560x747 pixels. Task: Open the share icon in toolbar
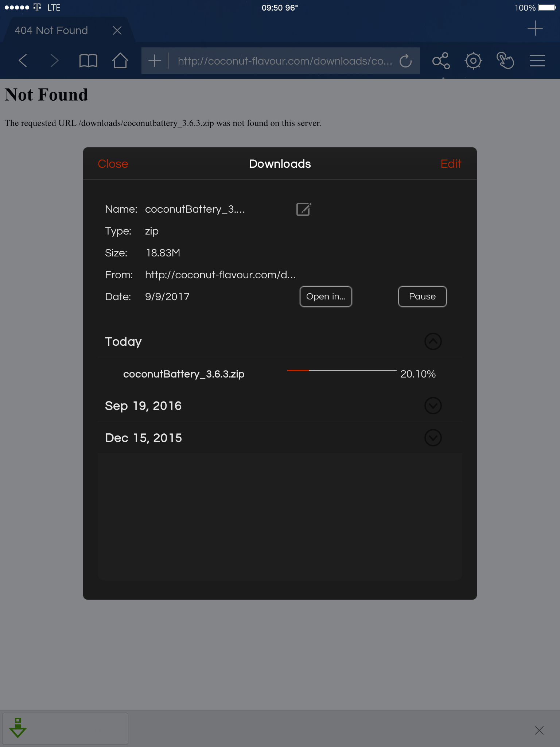pyautogui.click(x=441, y=61)
